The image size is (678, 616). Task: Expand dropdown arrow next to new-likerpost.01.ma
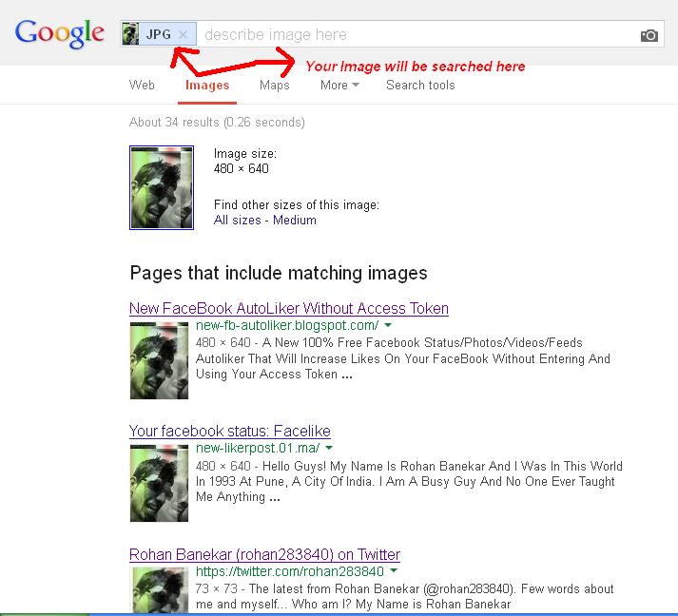coord(329,448)
